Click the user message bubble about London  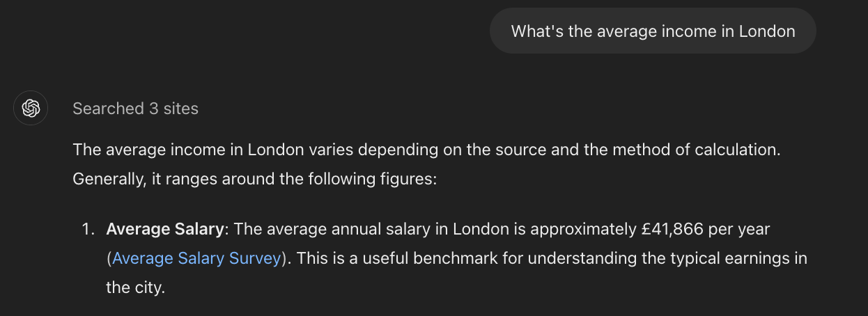[652, 31]
